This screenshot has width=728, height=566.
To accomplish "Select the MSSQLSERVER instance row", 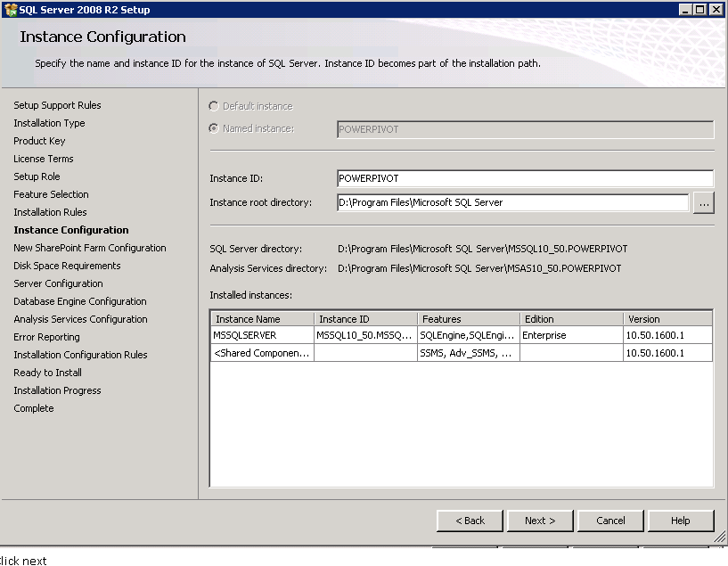I will point(462,335).
